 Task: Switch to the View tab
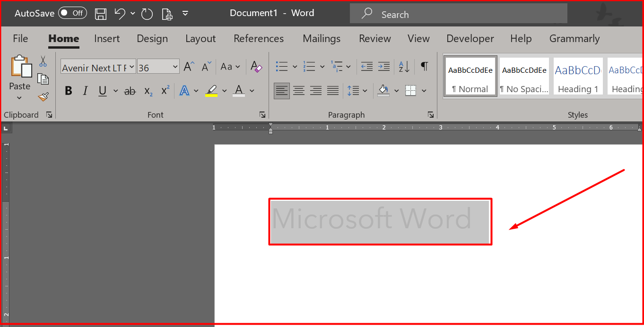(x=418, y=39)
